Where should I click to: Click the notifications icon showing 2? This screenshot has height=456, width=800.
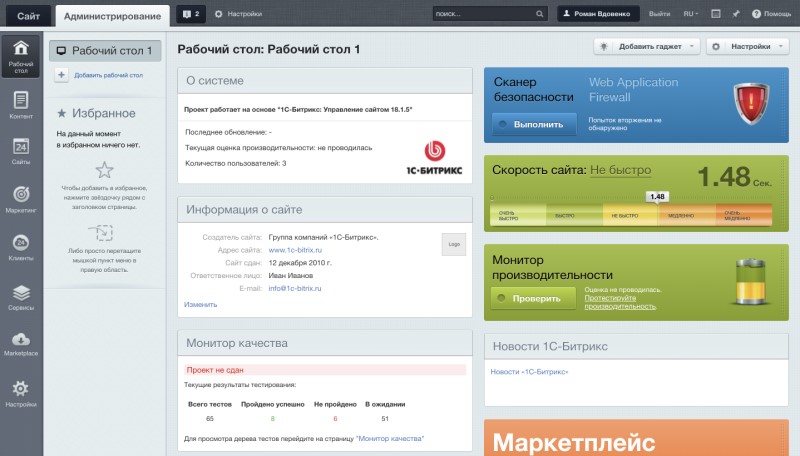point(190,14)
